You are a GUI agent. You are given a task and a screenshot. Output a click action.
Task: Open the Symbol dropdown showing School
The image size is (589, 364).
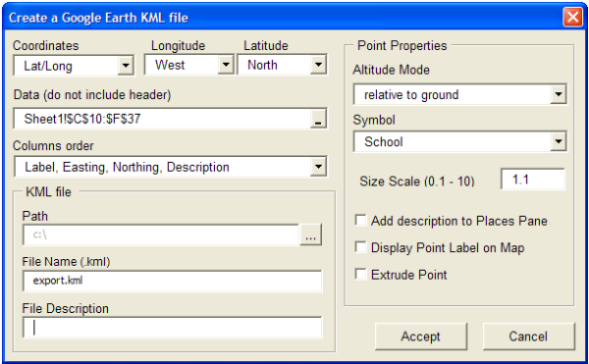(x=459, y=141)
